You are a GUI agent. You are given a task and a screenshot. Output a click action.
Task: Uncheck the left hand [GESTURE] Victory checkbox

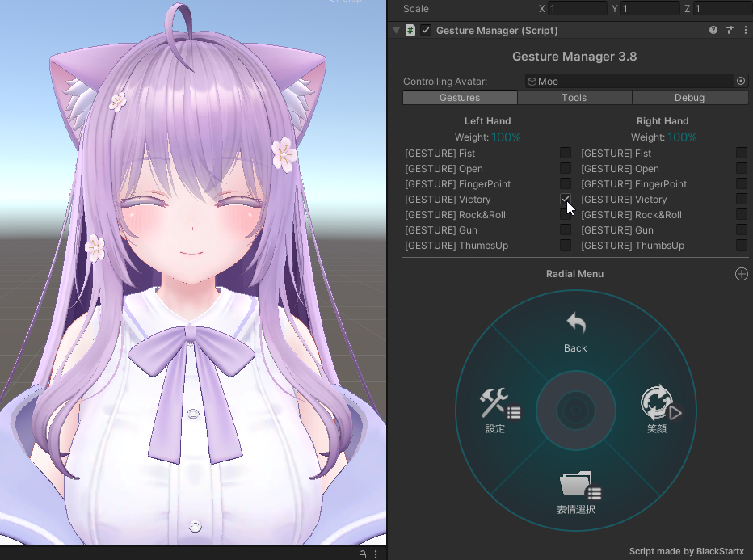(x=566, y=199)
